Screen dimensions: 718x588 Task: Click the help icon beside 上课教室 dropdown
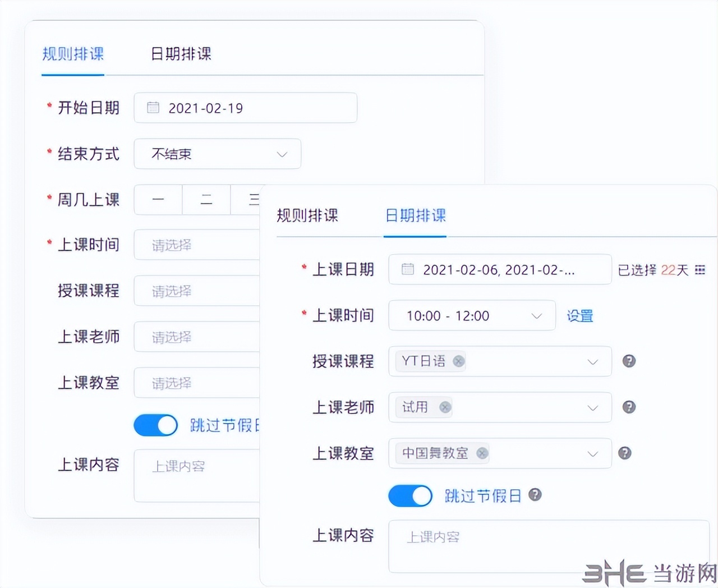coord(625,453)
